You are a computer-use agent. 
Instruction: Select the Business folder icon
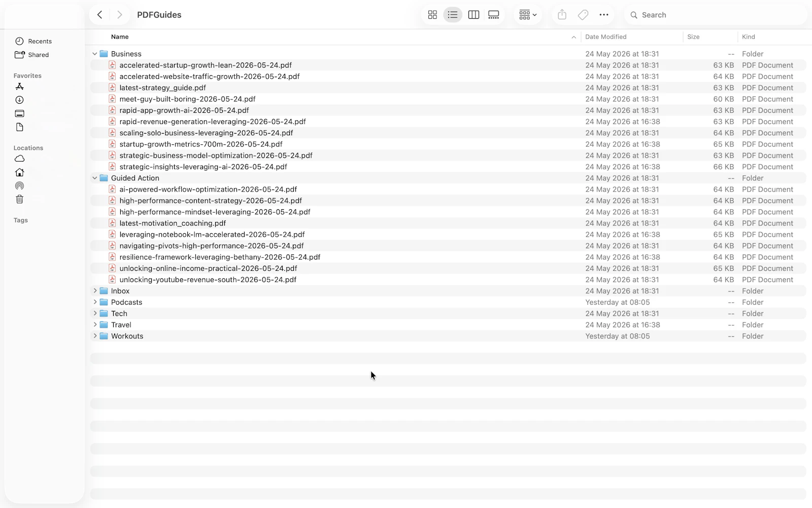(x=104, y=54)
